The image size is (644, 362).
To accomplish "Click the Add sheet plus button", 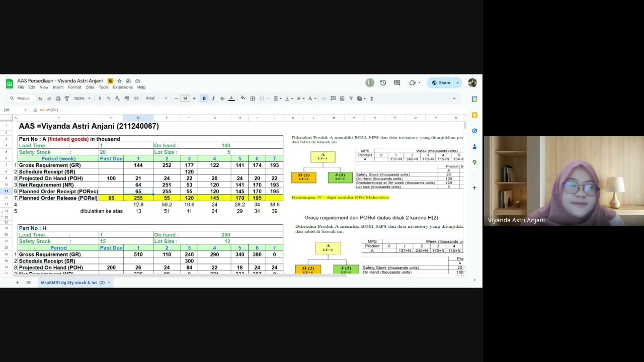I will coord(17,283).
